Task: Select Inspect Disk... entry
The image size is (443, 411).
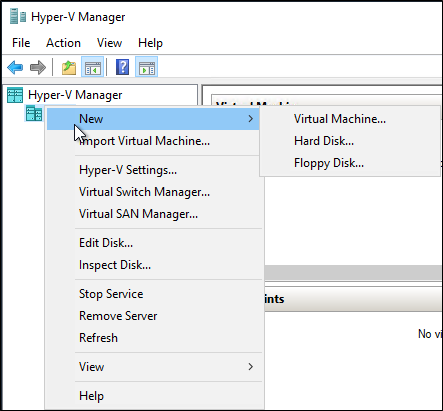Action: (115, 265)
